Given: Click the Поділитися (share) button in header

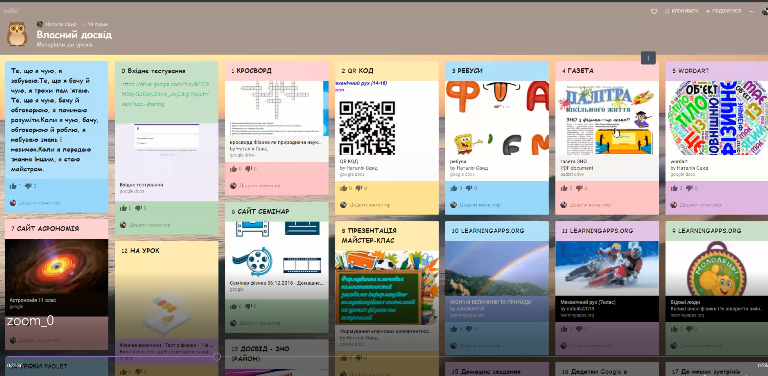Looking at the screenshot, I should click(723, 11).
